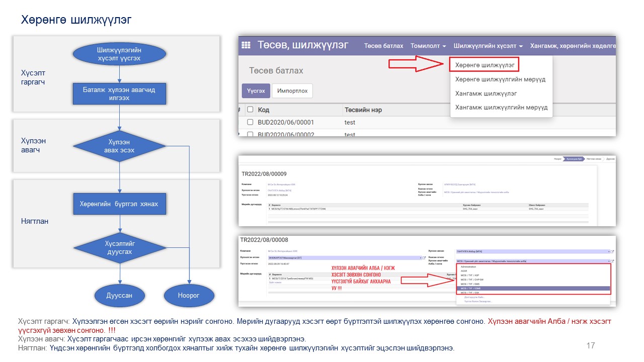Image resolution: width=644 pixels, height=362 pixels.
Task: Open dropdown arrow of ЭНХЖАРГАЛ field
Action: pos(421,258)
